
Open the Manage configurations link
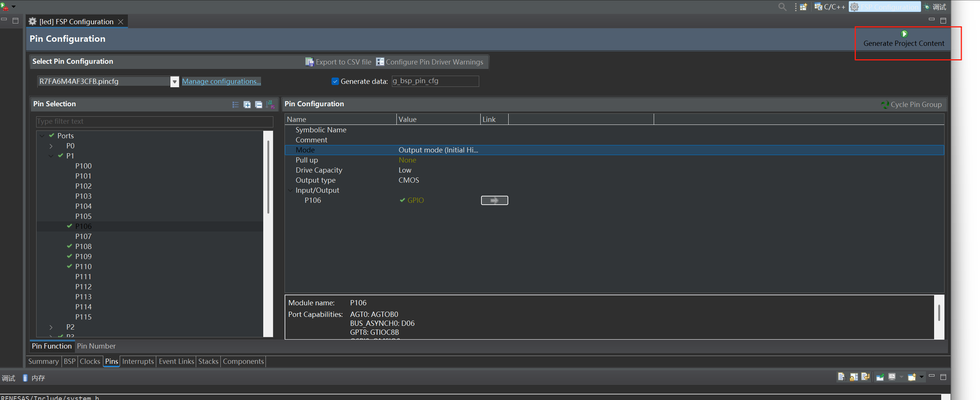pyautogui.click(x=222, y=81)
